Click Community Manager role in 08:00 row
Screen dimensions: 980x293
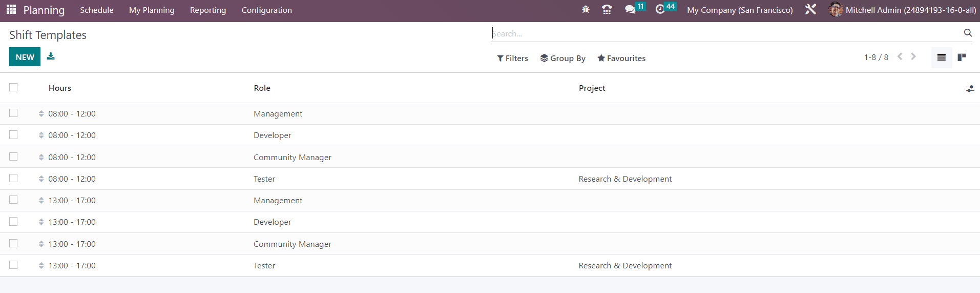coord(293,158)
